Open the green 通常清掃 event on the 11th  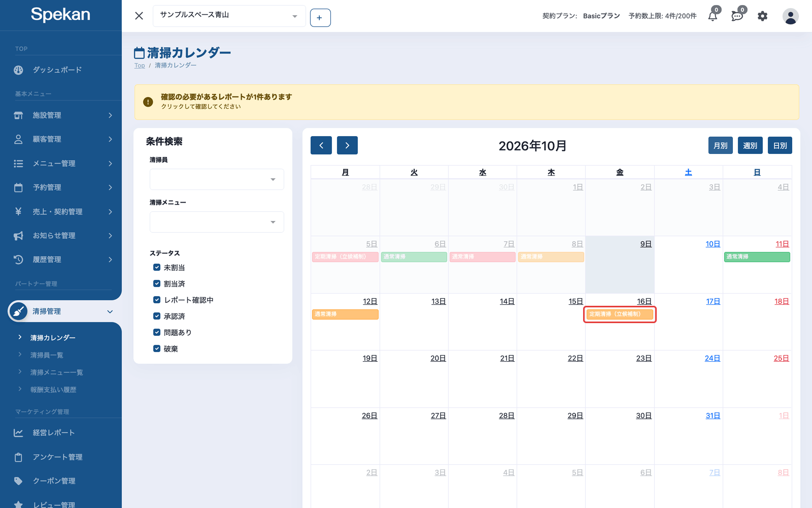pos(757,257)
